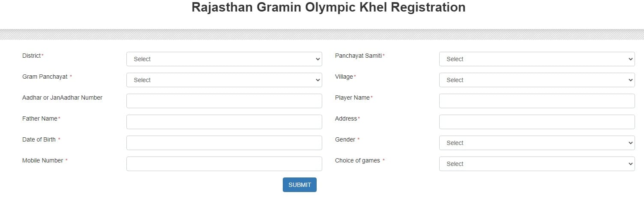Click the Choice of games label

357,160
